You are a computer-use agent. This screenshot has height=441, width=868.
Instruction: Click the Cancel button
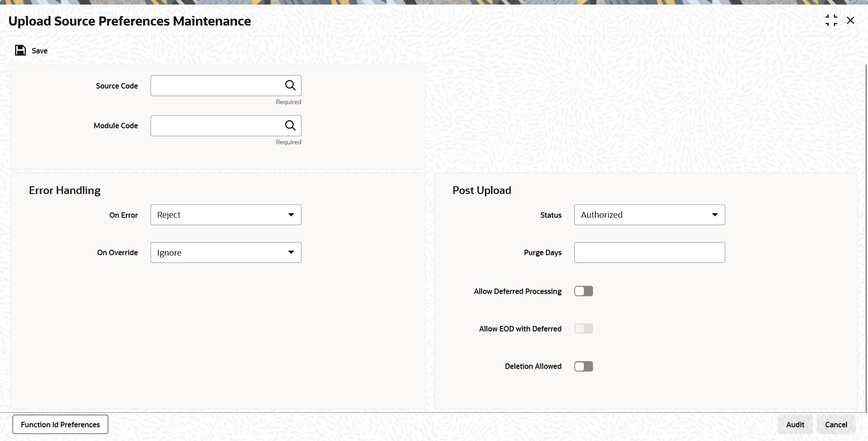click(836, 425)
